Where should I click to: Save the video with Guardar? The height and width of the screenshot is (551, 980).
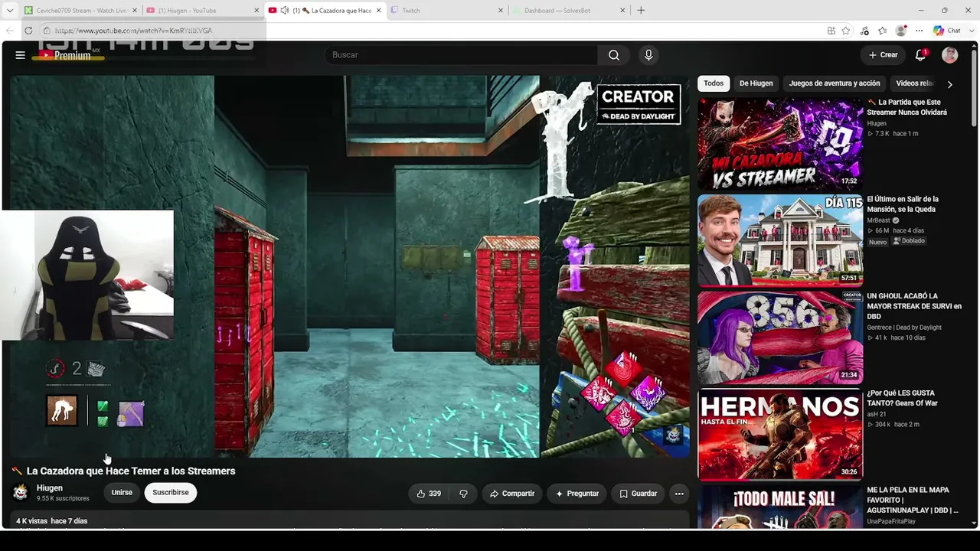[639, 494]
